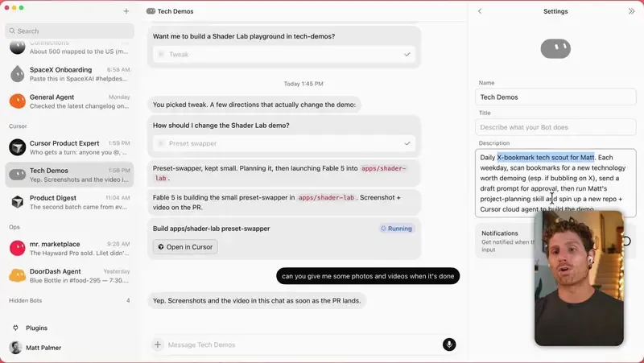Click the Name field containing Tech Demos
The width and height of the screenshot is (644, 363).
pos(555,97)
